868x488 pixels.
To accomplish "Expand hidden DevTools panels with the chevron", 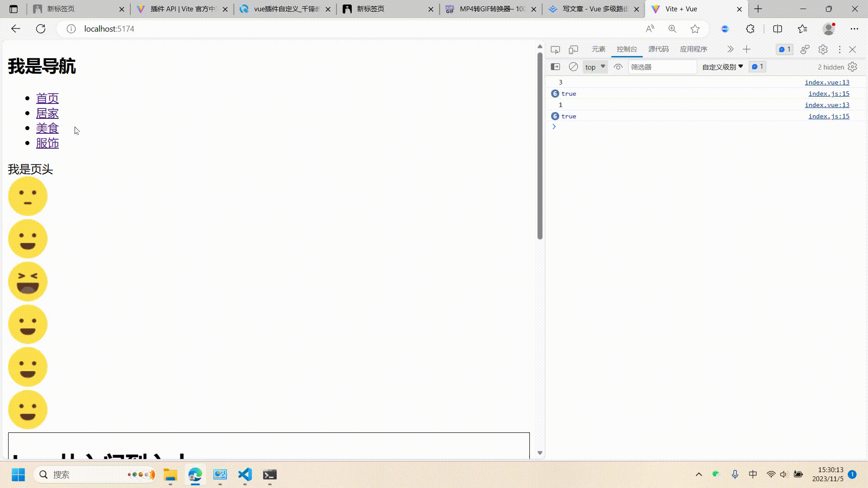I will (730, 49).
